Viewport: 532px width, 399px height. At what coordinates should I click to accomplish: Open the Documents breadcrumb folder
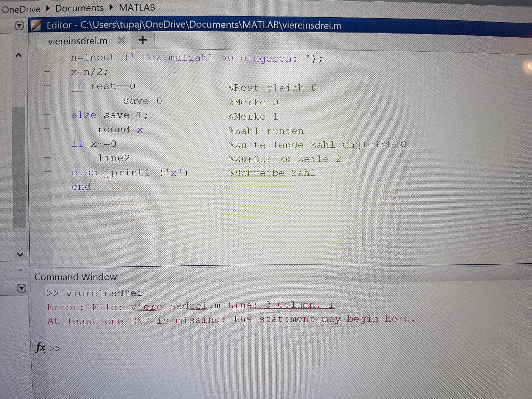tap(79, 8)
